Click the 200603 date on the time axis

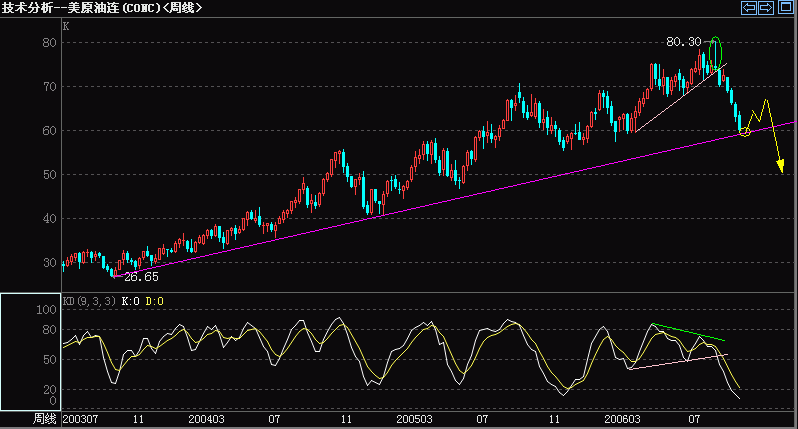coord(623,418)
